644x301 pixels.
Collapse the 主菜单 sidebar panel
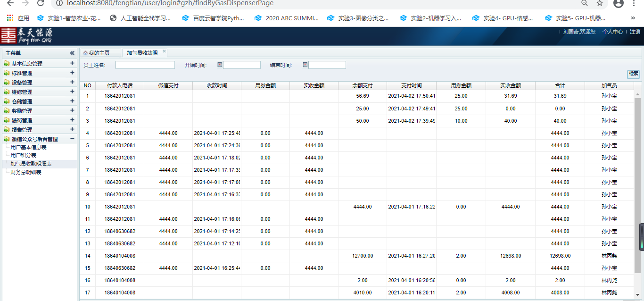click(x=72, y=53)
